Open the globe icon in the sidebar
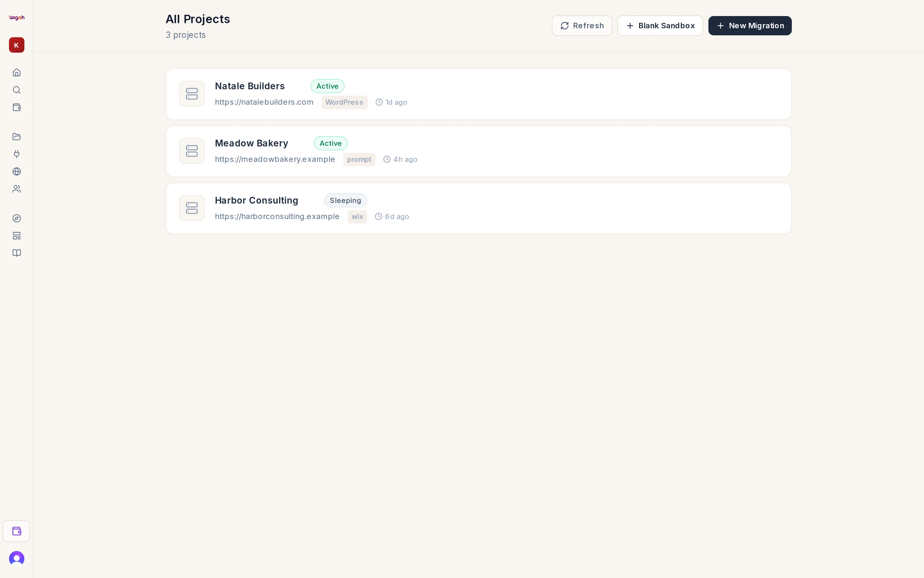Viewport: 924px width, 578px height. pyautogui.click(x=16, y=172)
